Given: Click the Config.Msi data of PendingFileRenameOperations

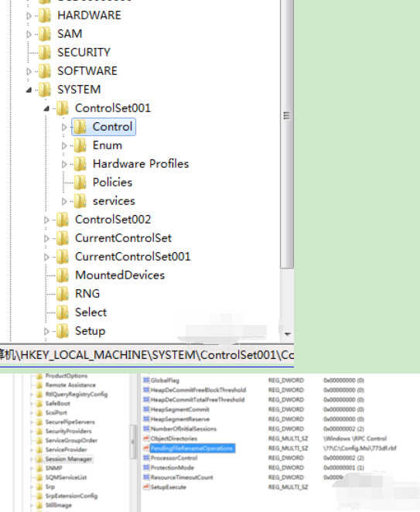Looking at the screenshot, I should pos(360,449).
